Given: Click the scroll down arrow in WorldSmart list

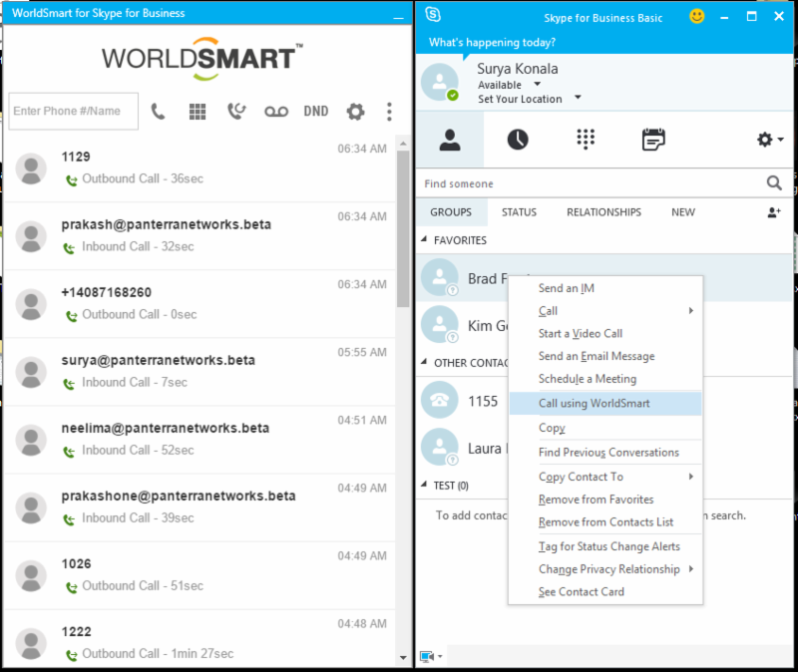Looking at the screenshot, I should click(x=403, y=658).
